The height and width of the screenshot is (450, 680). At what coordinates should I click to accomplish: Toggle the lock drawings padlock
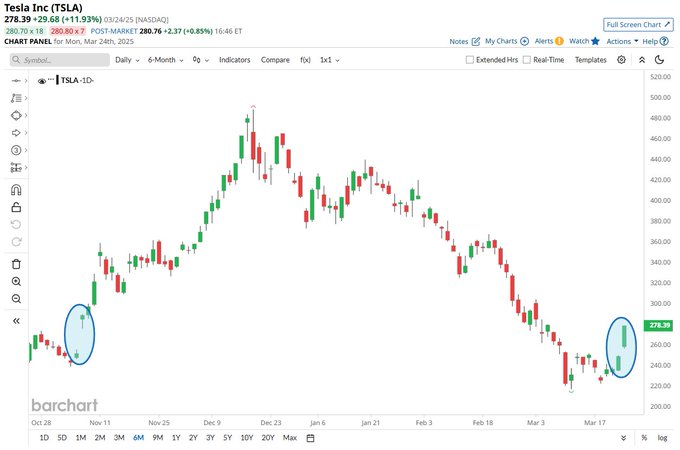(16, 207)
